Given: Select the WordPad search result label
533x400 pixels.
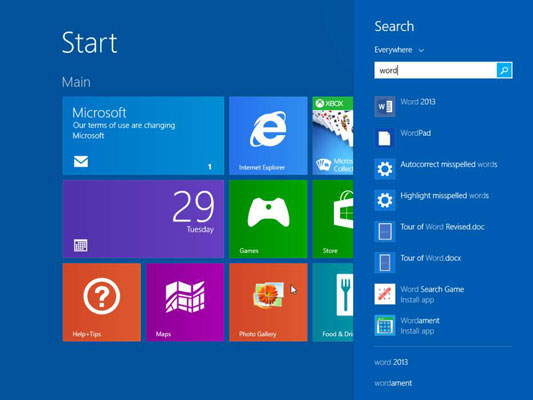Looking at the screenshot, I should point(415,133).
